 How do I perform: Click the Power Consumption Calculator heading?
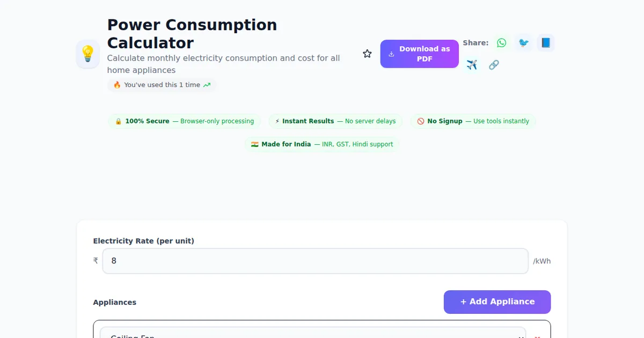coord(192,33)
